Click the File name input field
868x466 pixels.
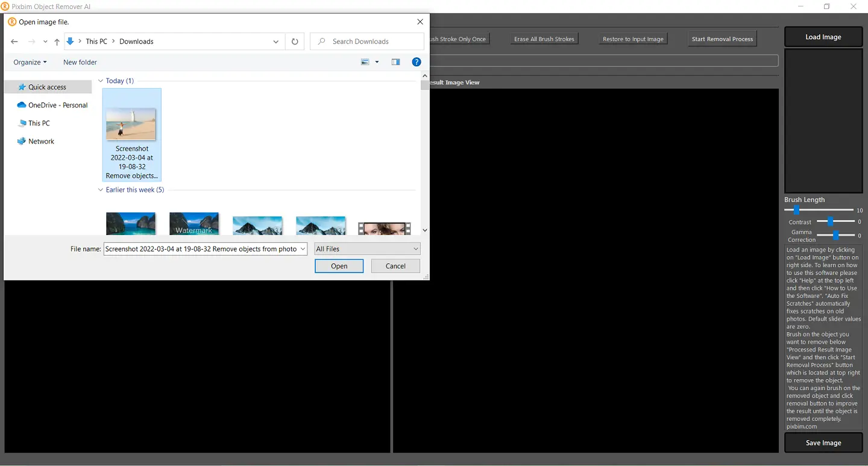201,249
